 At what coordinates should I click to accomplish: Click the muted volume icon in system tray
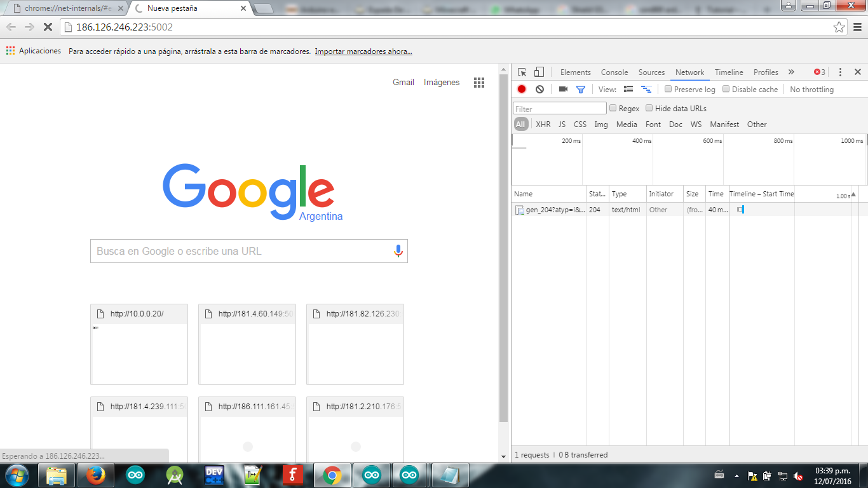click(x=797, y=476)
